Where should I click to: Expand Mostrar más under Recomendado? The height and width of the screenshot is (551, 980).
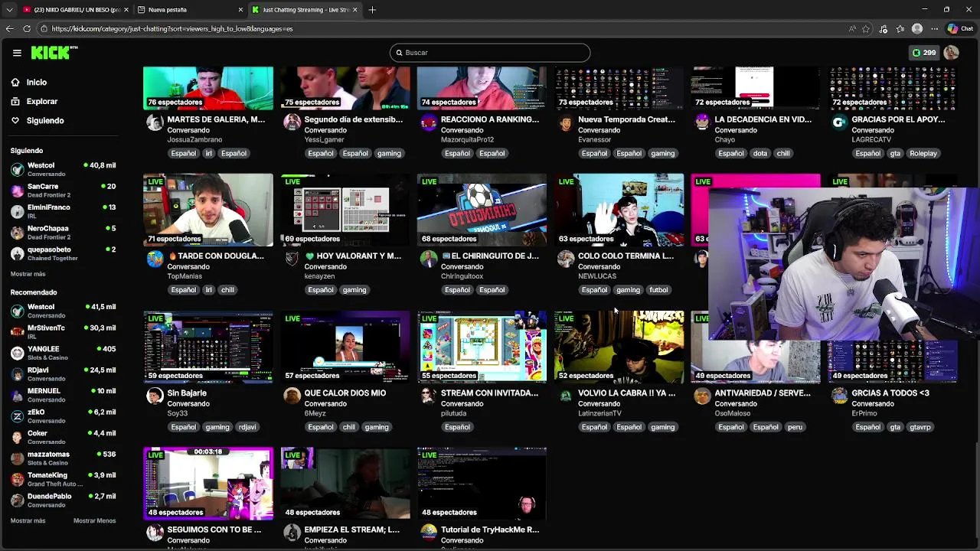coord(28,520)
